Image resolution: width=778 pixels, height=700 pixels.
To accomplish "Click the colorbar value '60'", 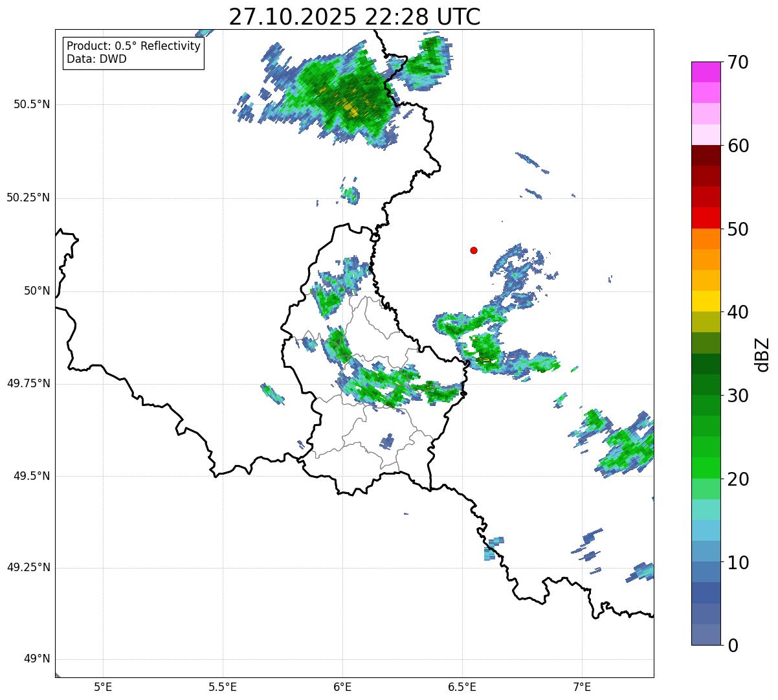I will 738,146.
